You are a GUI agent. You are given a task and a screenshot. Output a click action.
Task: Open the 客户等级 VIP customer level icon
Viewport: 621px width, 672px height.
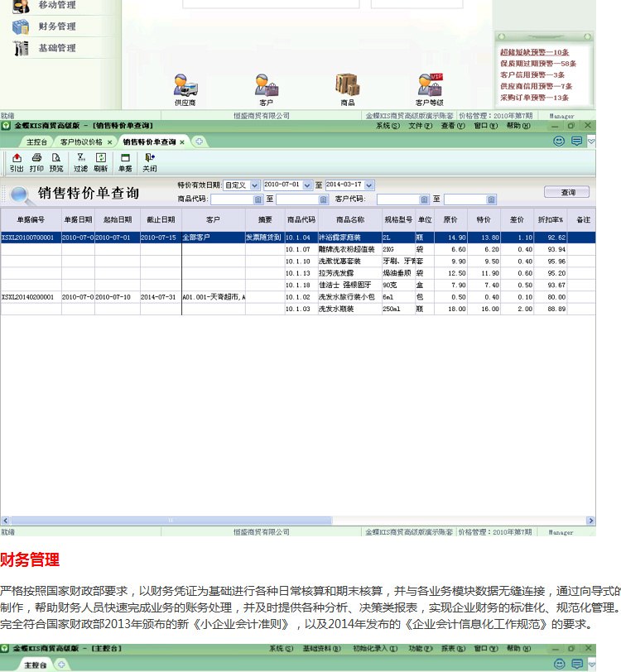tap(430, 86)
